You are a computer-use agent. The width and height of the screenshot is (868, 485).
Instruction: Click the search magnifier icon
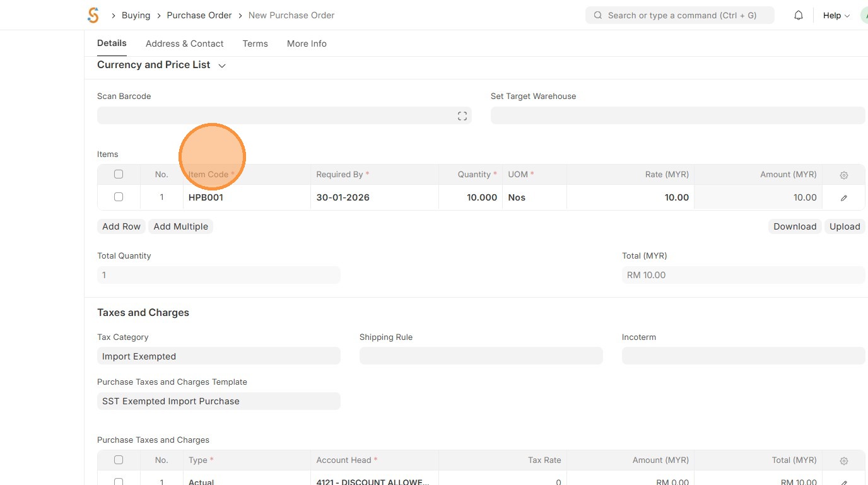tap(598, 15)
